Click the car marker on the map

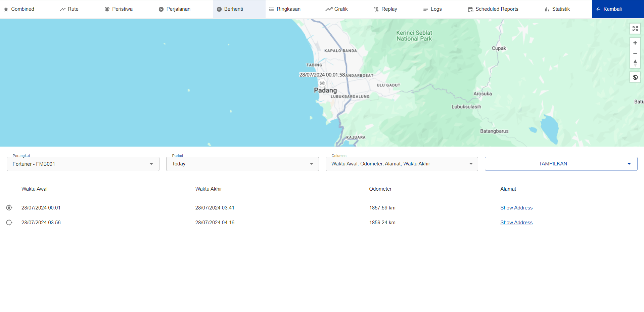tap(322, 83)
